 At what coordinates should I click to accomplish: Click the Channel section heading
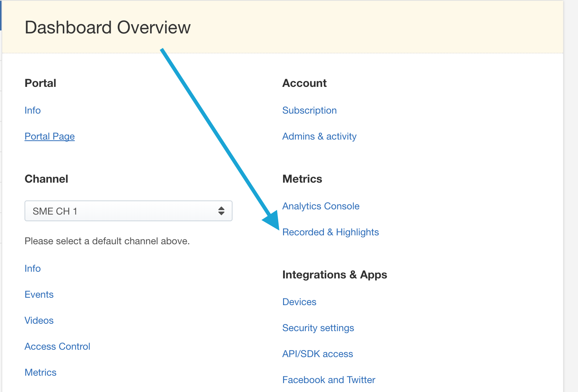pyautogui.click(x=46, y=179)
